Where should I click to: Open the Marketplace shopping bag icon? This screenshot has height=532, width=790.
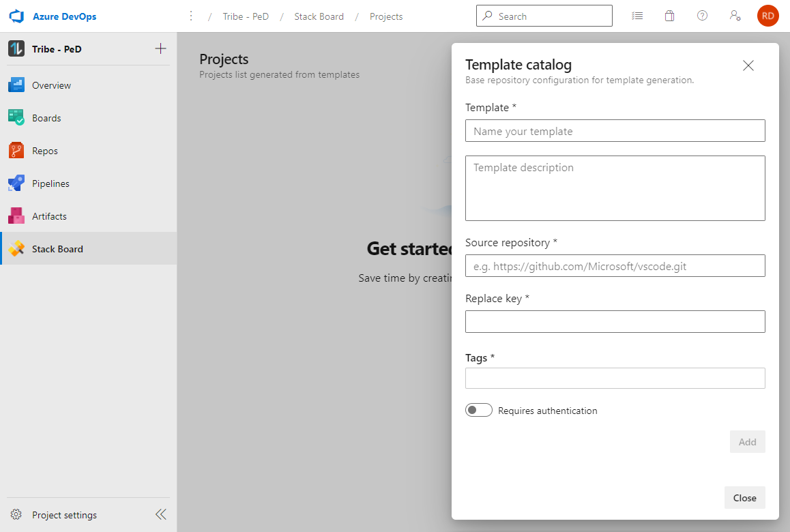click(669, 16)
